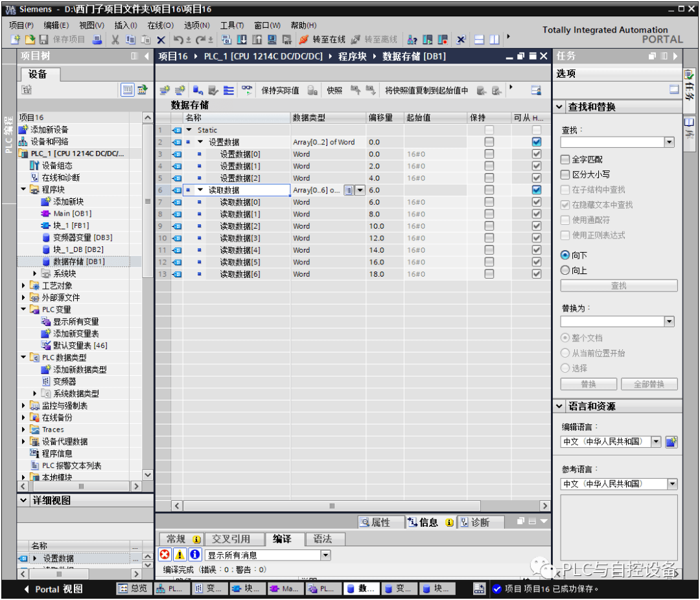Screen dimensions: 700x600
Task: Click the undo arrow icon
Action: pyautogui.click(x=178, y=40)
